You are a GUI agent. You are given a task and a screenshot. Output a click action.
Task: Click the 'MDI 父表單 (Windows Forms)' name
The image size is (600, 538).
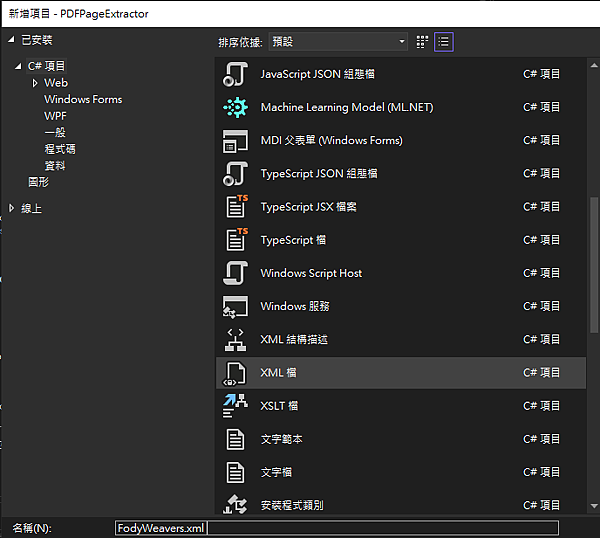[x=331, y=141]
